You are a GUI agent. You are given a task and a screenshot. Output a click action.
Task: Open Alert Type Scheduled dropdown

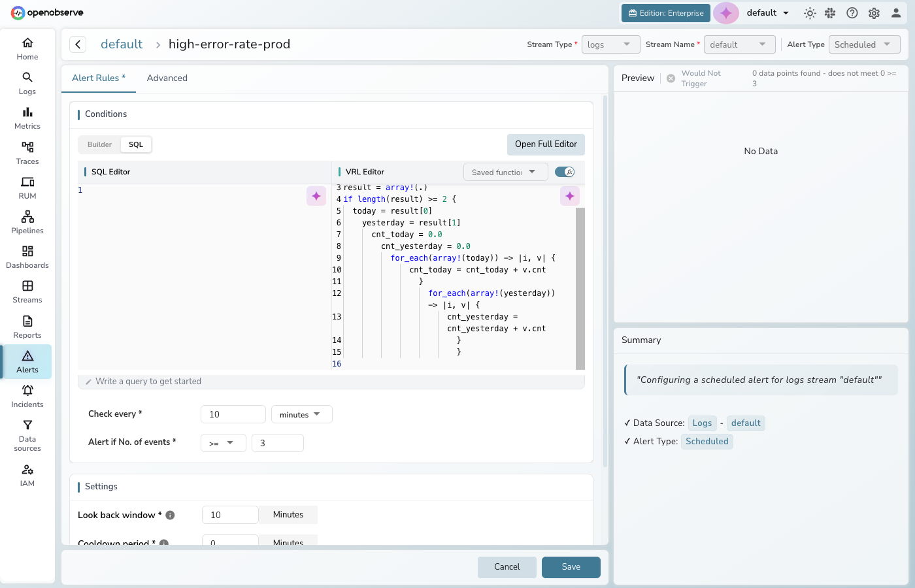(864, 44)
